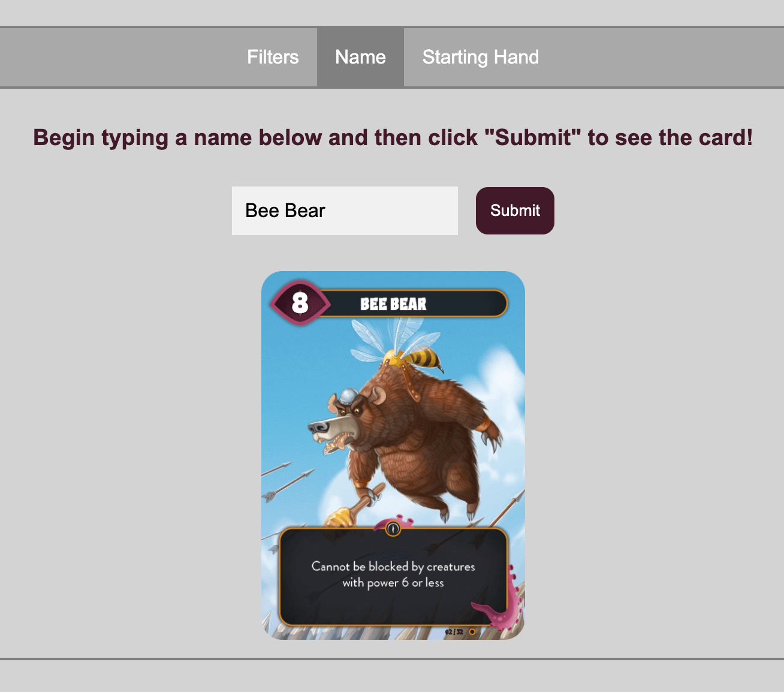Click the power 8 diamond icon
The image size is (784, 692).
tap(300, 303)
